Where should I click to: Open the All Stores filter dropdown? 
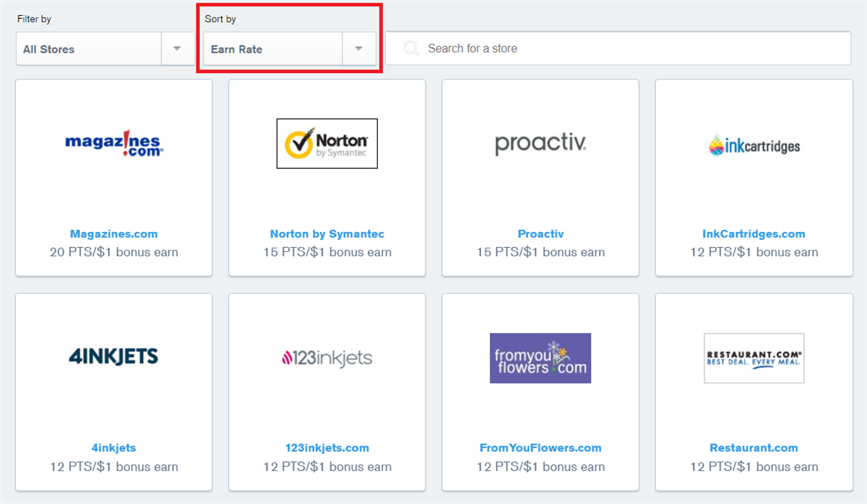click(105, 49)
